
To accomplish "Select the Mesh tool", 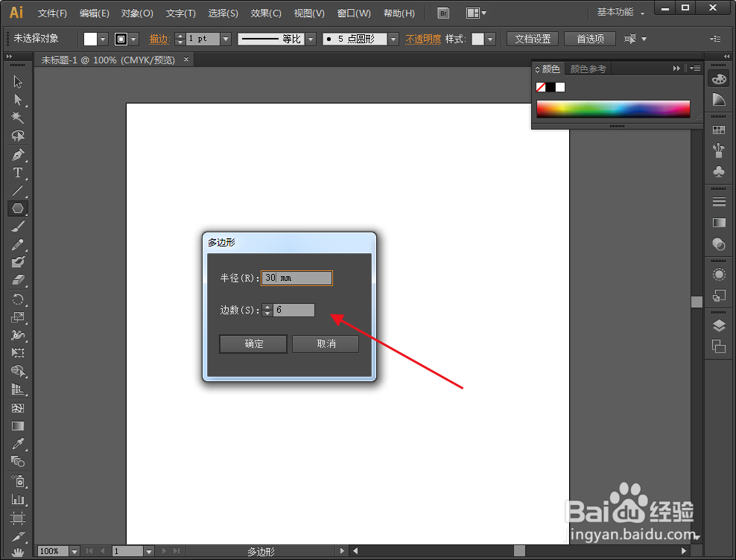I will [18, 408].
